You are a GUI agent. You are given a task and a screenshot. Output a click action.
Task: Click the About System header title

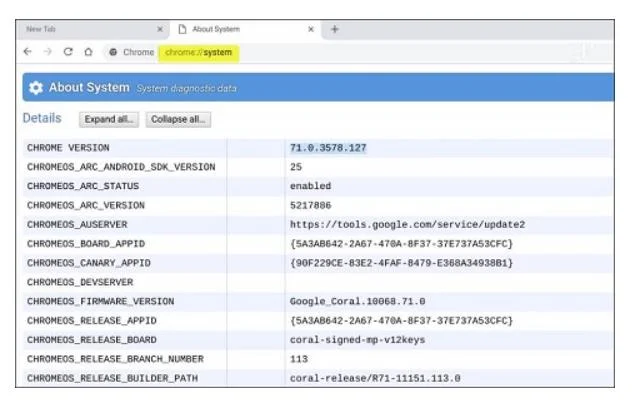tap(89, 87)
